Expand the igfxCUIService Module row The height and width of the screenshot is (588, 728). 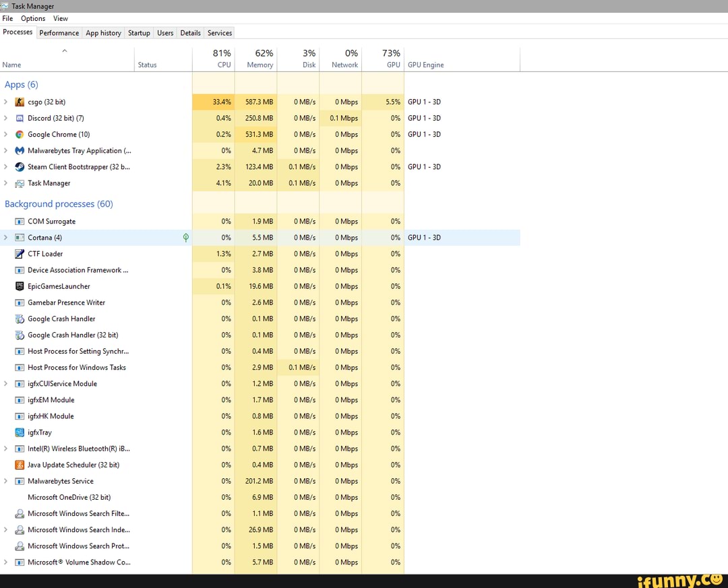[x=5, y=383]
